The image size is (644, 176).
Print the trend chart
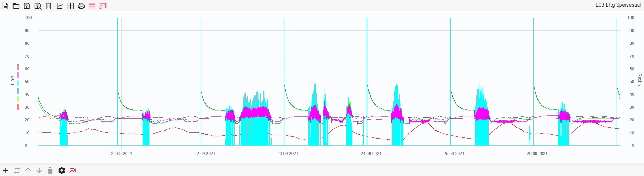[81, 6]
